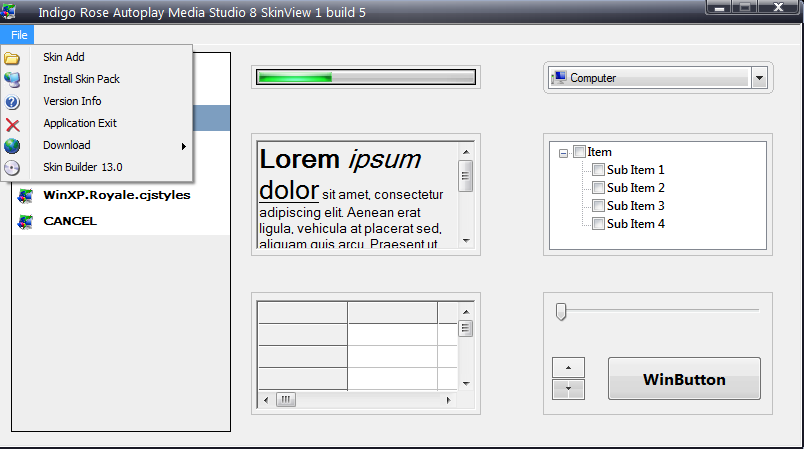Open the File menu
The height and width of the screenshot is (449, 804).
click(x=17, y=35)
